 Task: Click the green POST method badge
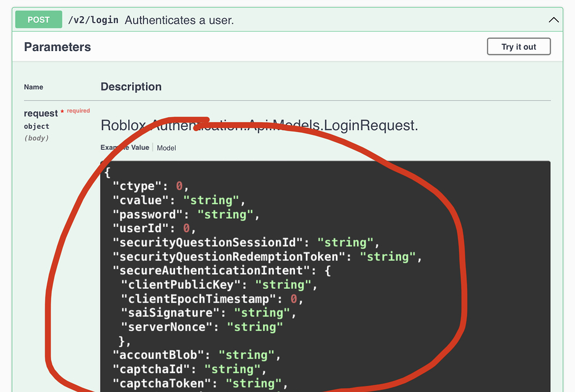[x=38, y=20]
